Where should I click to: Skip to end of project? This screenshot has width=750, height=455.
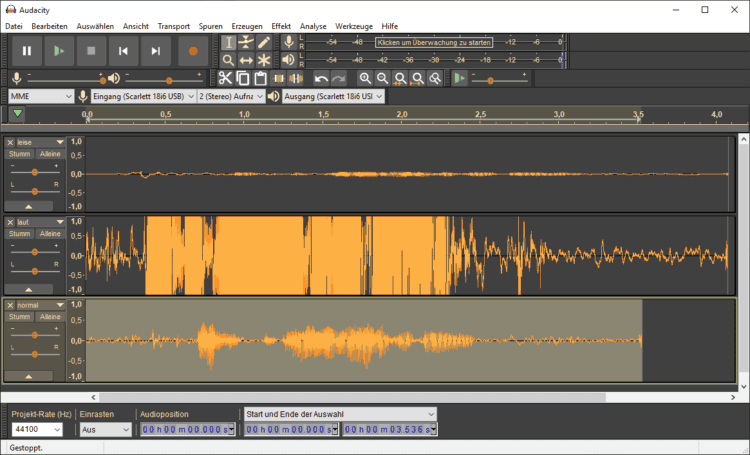click(155, 51)
